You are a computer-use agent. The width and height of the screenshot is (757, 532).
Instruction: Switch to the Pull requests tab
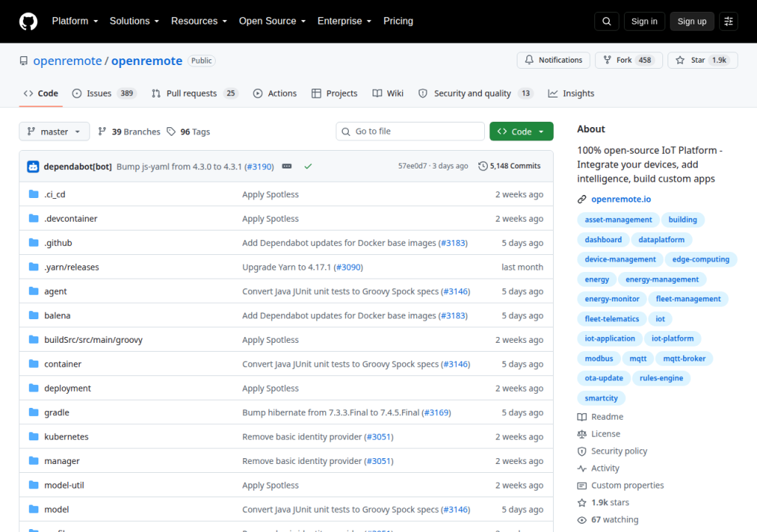pos(195,94)
